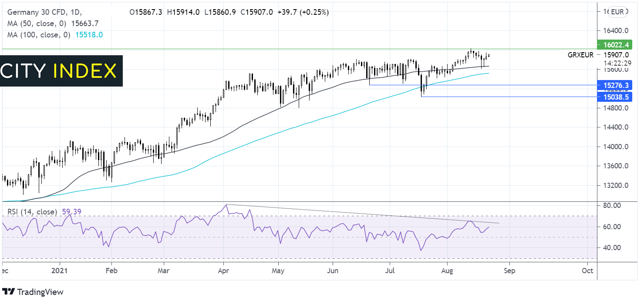Viewport: 644px width, 301px height.
Task: Click the TradingView logo icon
Action: [x=8, y=292]
